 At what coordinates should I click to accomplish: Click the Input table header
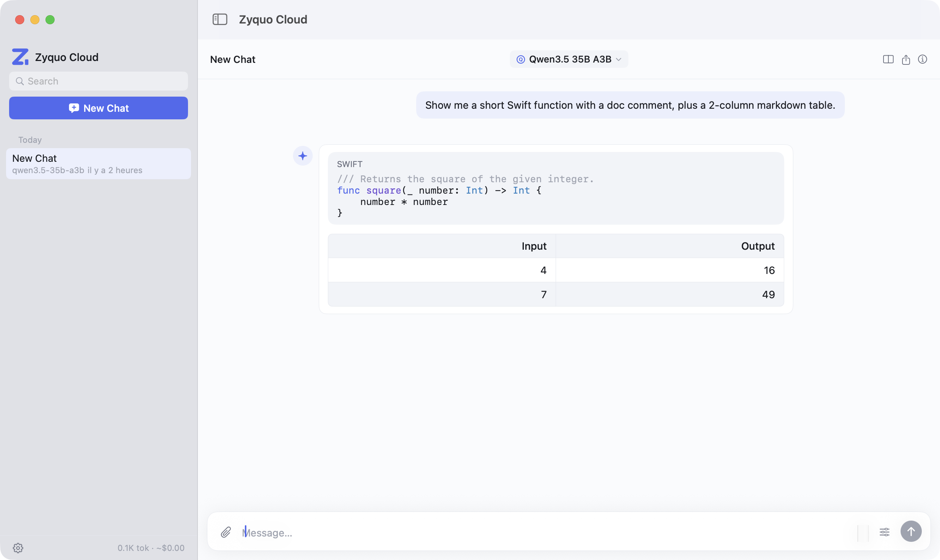click(x=442, y=246)
